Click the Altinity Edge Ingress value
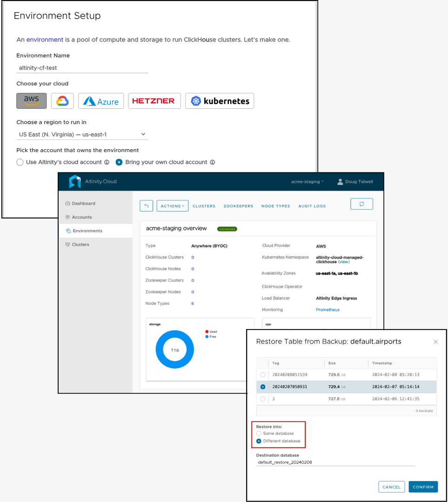The image size is (448, 502). (x=336, y=298)
